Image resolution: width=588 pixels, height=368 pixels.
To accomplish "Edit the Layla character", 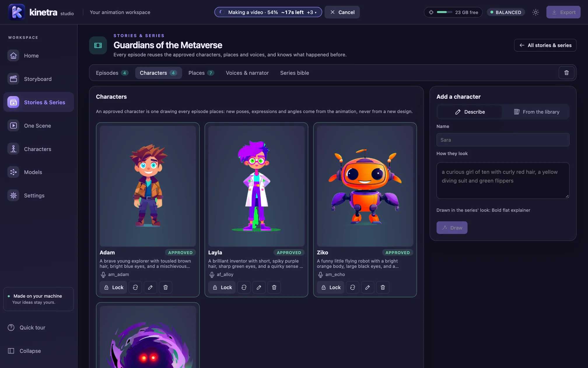I will (x=259, y=287).
